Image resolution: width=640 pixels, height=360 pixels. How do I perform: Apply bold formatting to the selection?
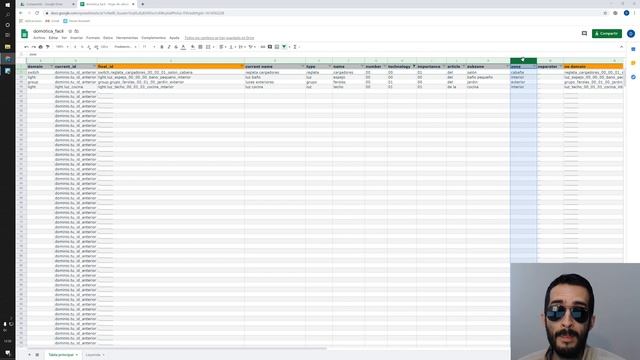click(x=162, y=47)
